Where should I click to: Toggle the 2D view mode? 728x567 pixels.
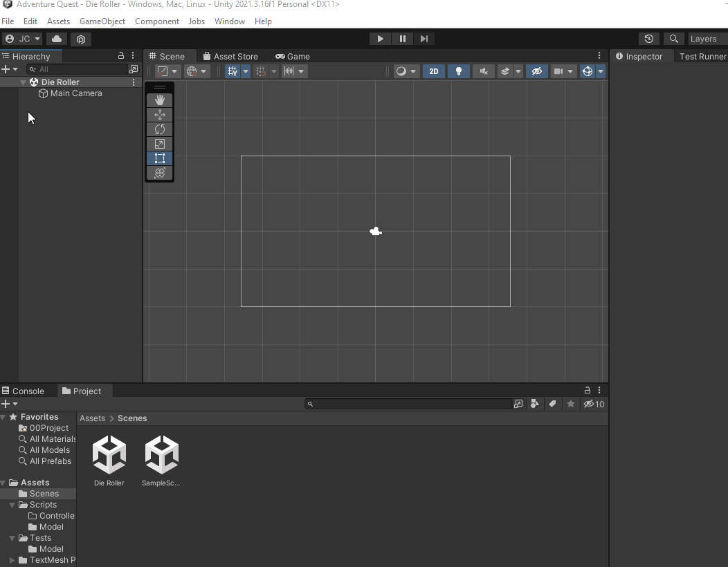point(434,71)
